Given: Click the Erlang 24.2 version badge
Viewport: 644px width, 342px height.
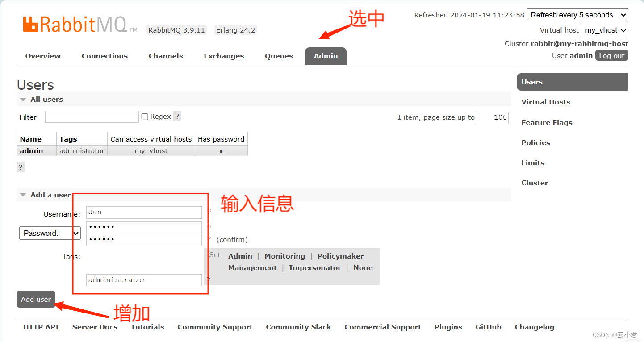Looking at the screenshot, I should (x=235, y=30).
